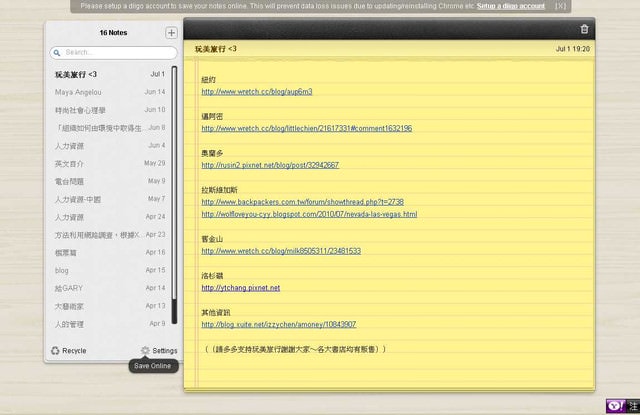Click Setup a diigo account link
Viewport: 640px width, 415px height.
[x=511, y=6]
